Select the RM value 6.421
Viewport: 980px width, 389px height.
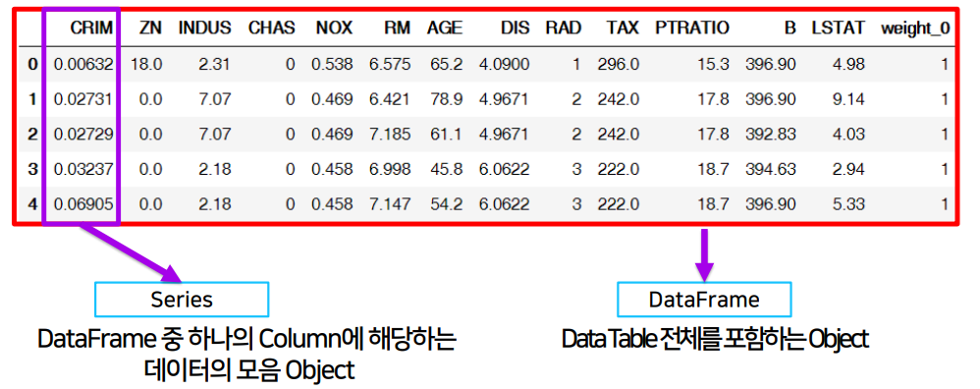(390, 99)
